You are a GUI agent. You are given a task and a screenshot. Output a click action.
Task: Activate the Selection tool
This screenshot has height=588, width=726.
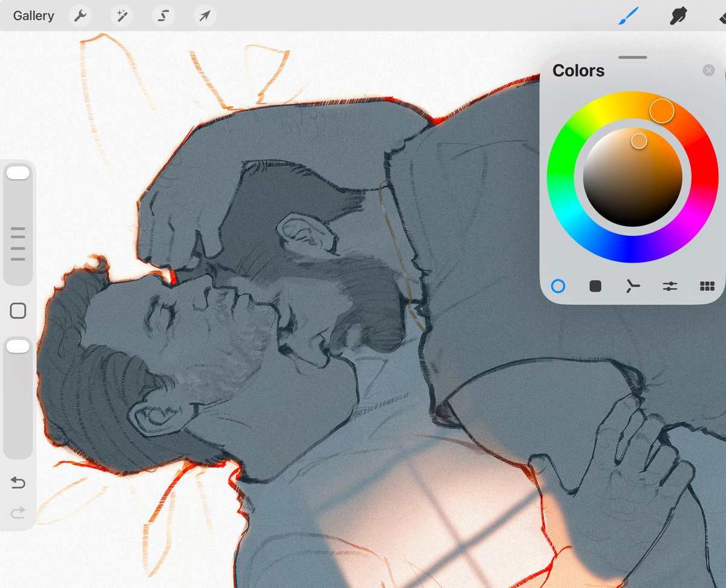coord(163,16)
